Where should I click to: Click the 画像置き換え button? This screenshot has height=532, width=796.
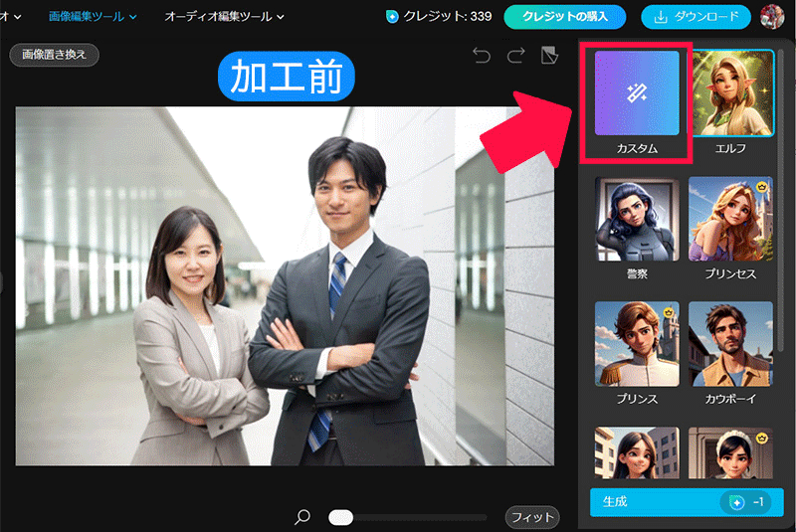[x=55, y=55]
